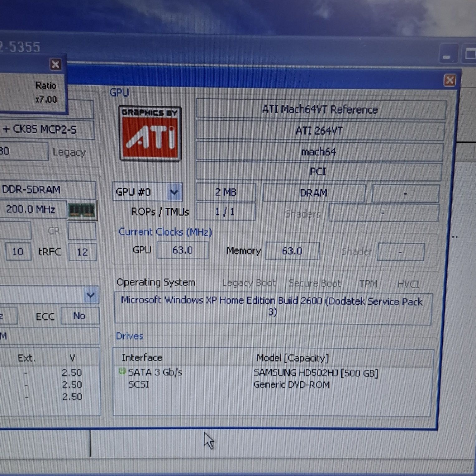Click the Legacy label next to chipset
This screenshot has height=476, width=476.
point(69,152)
